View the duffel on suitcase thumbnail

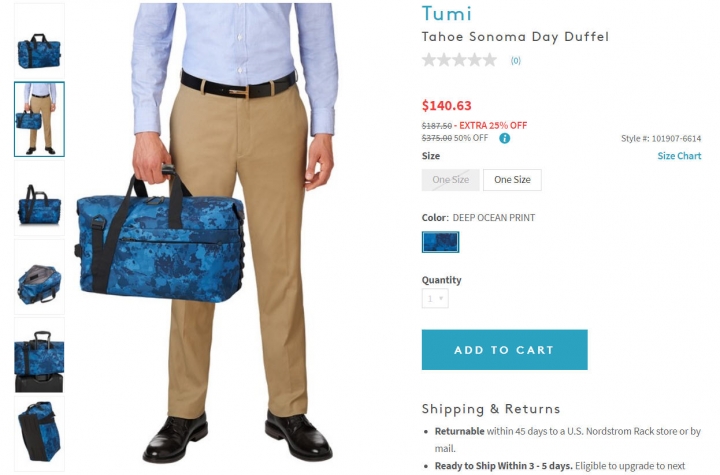click(39, 356)
